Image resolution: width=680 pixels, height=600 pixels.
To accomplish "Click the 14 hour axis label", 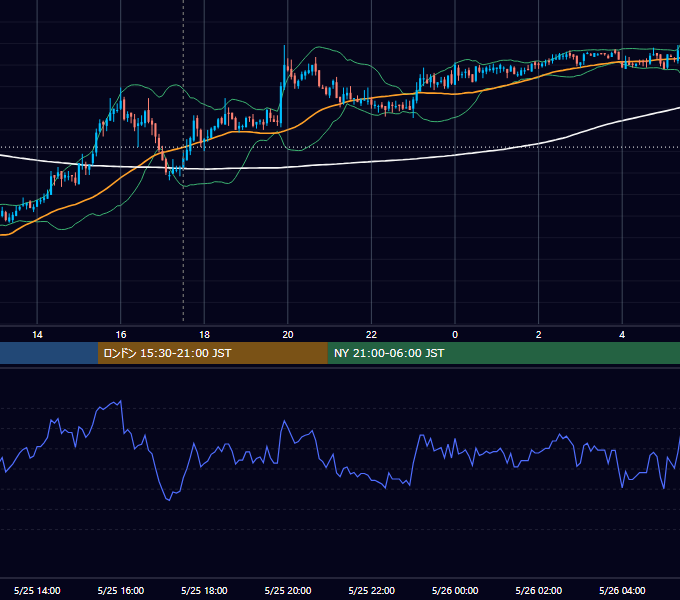I will (37, 335).
